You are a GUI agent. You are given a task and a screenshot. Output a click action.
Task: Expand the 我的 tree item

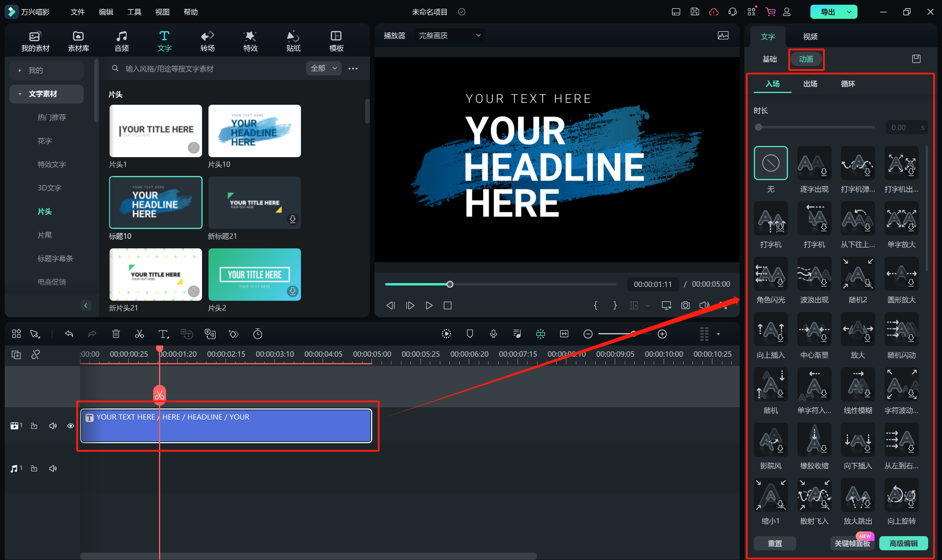(x=20, y=70)
